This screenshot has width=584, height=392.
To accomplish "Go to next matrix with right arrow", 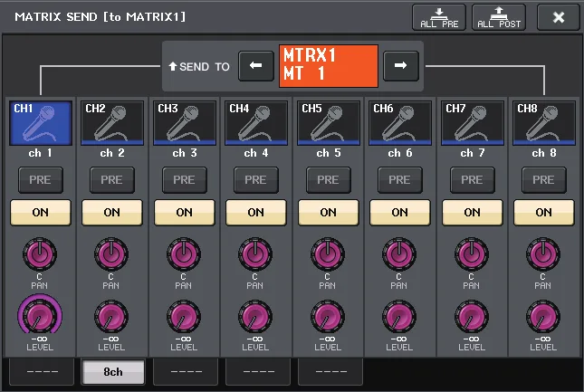I will click(x=401, y=66).
